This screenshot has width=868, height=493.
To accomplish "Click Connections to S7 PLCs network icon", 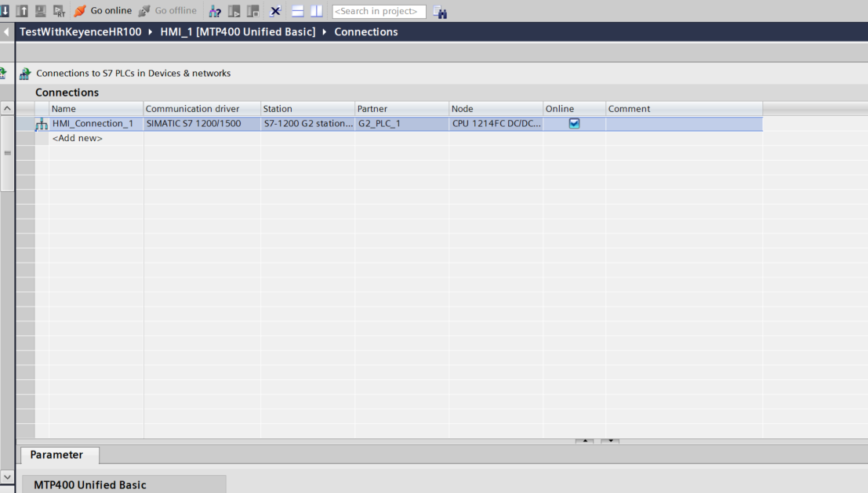I will 25,74.
